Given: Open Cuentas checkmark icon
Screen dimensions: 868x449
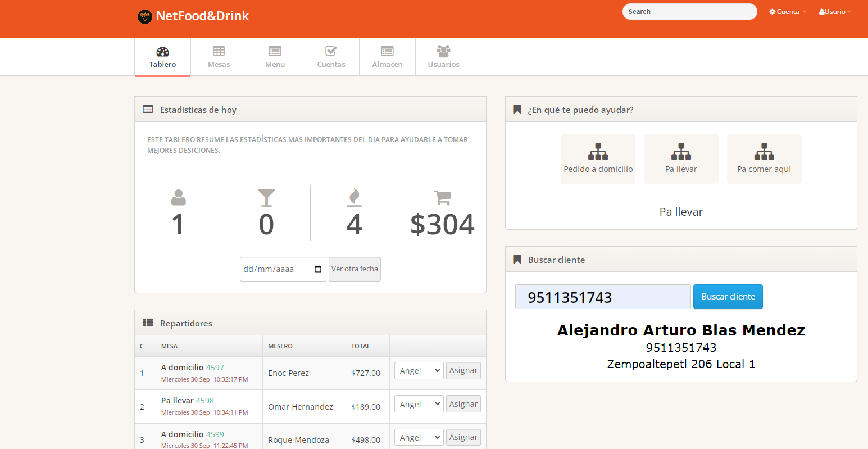Looking at the screenshot, I should pyautogui.click(x=331, y=51).
